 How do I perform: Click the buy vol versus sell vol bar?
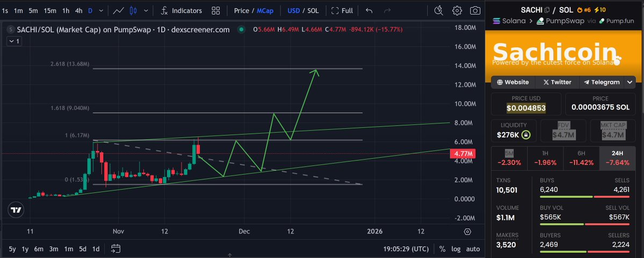point(584,224)
